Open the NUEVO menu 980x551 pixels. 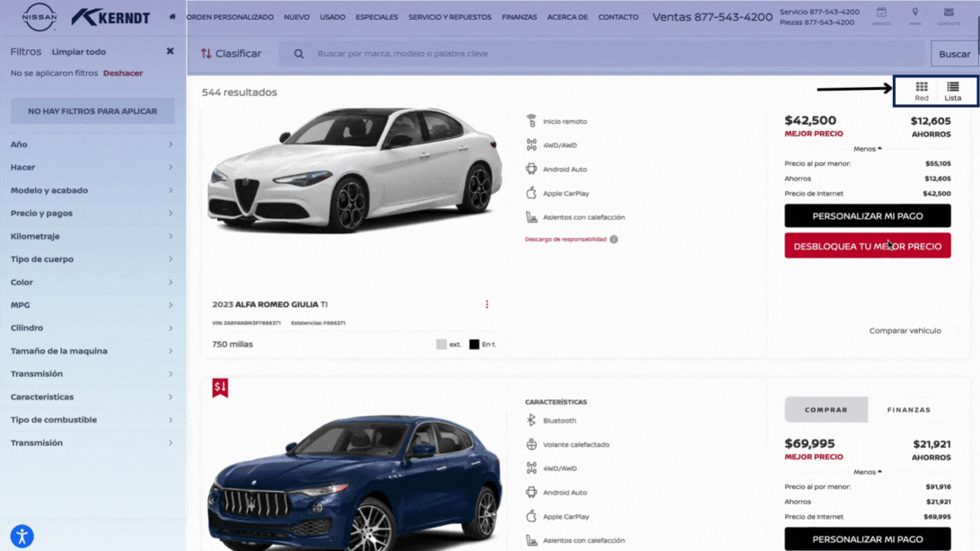(x=296, y=17)
